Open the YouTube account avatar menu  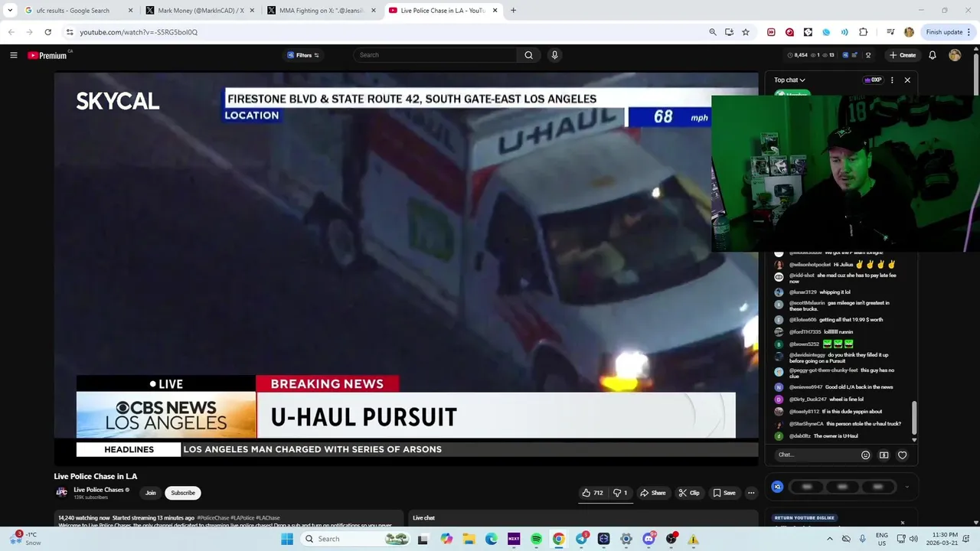coord(955,55)
